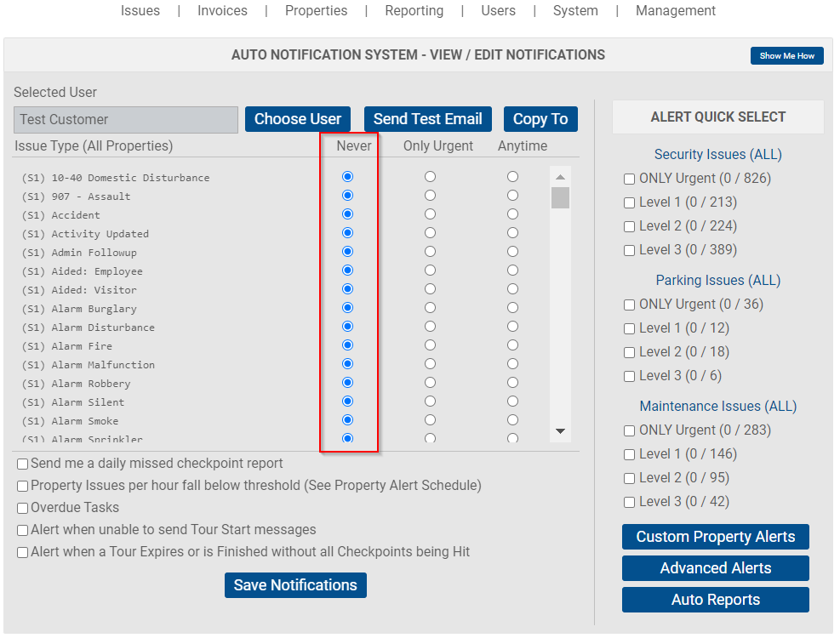Click Save Notifications button
The image size is (840, 638).
click(x=295, y=585)
